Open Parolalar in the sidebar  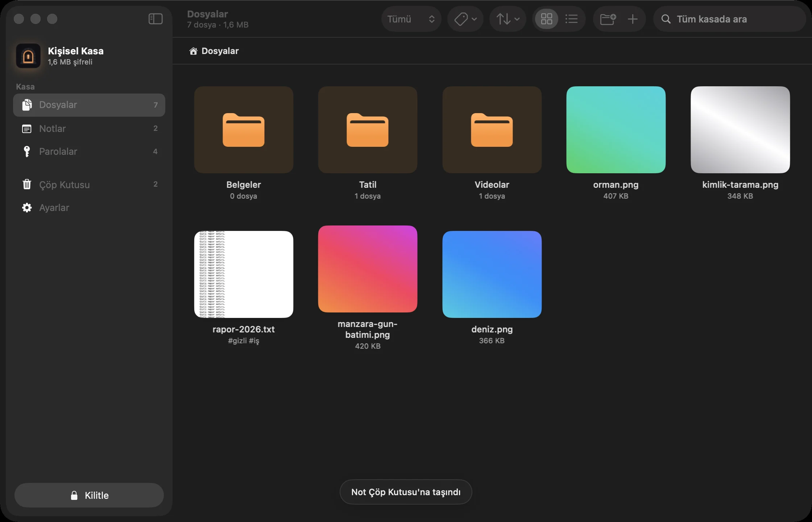point(89,152)
